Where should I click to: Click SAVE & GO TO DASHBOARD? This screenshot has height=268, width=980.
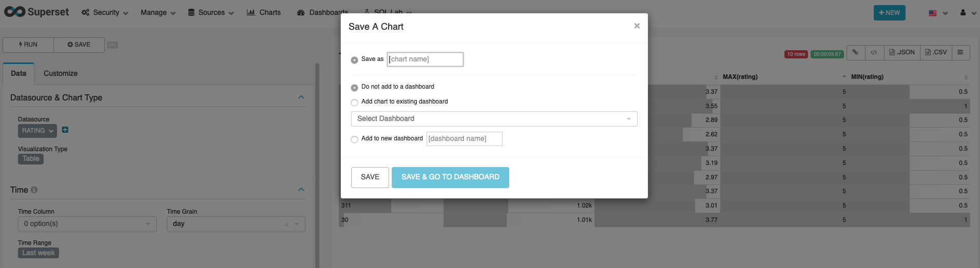tap(450, 177)
